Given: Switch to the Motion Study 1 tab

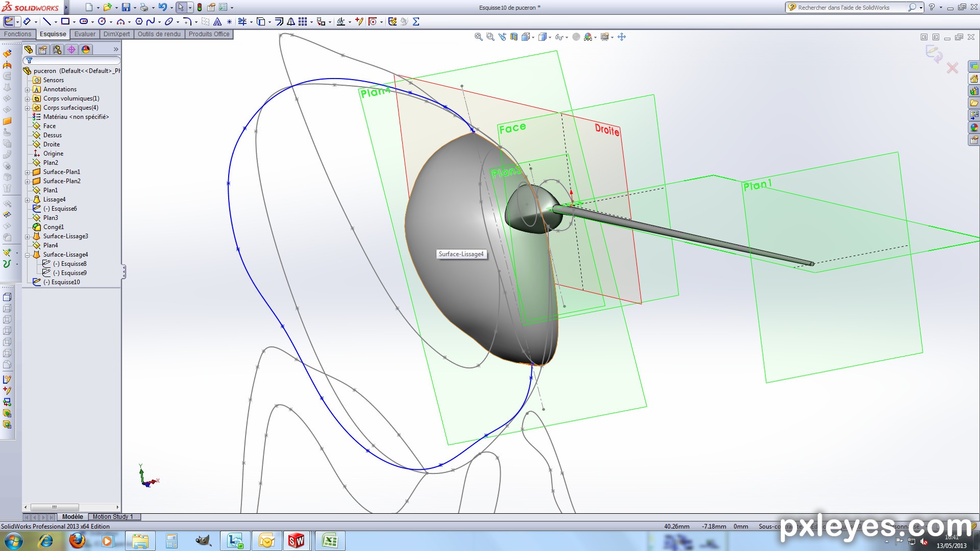Looking at the screenshot, I should (x=113, y=517).
